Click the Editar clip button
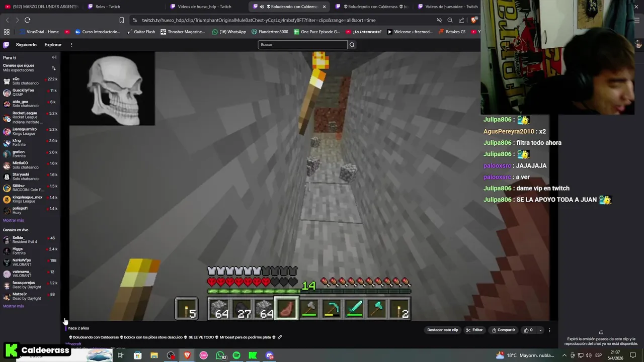The height and width of the screenshot is (362, 644). click(x=474, y=330)
